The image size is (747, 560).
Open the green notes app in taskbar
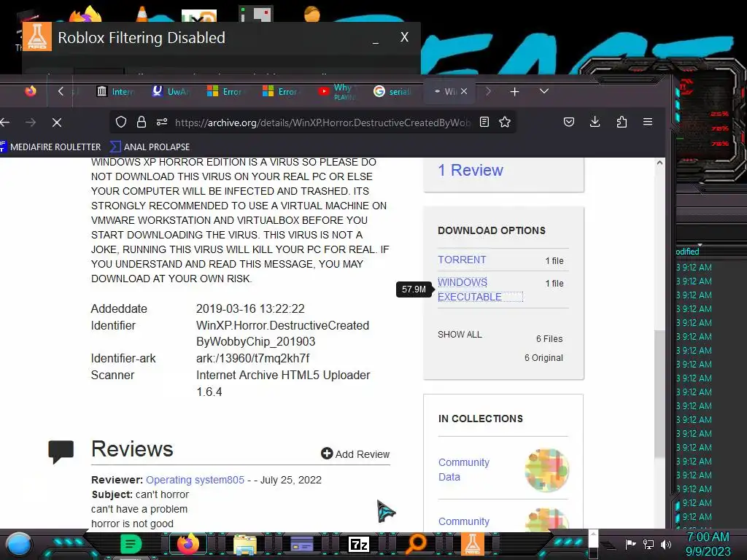click(x=131, y=544)
